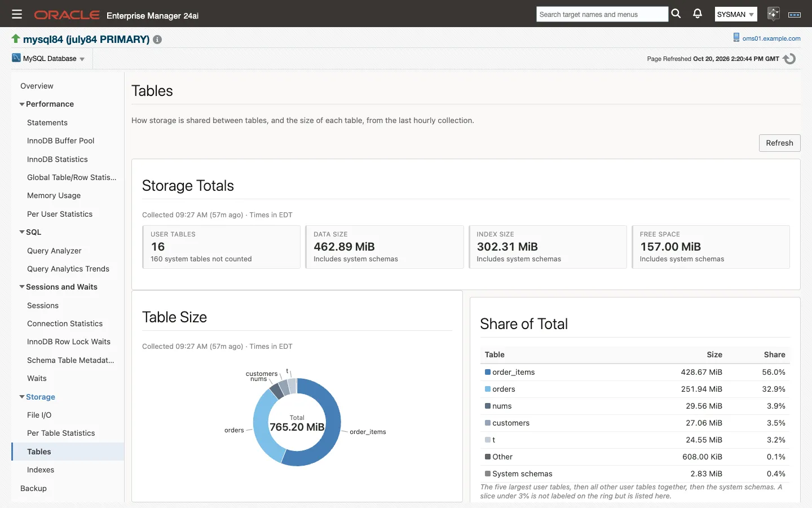Select Indexes in the sidebar
Viewport: 812px width, 508px height.
pos(41,470)
